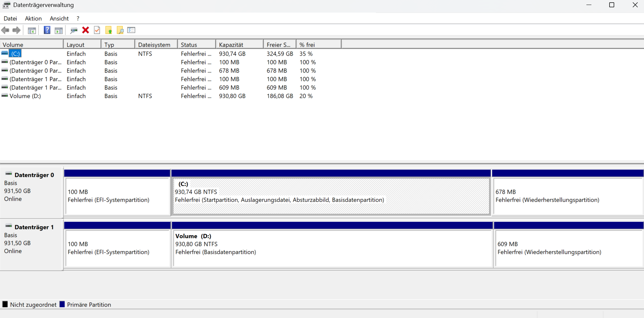Click drive icon of the (C:) volume row
644x318 pixels.
tap(5, 53)
